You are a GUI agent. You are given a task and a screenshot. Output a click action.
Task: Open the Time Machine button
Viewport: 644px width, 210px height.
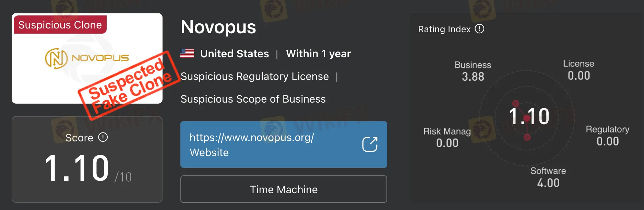pyautogui.click(x=284, y=189)
